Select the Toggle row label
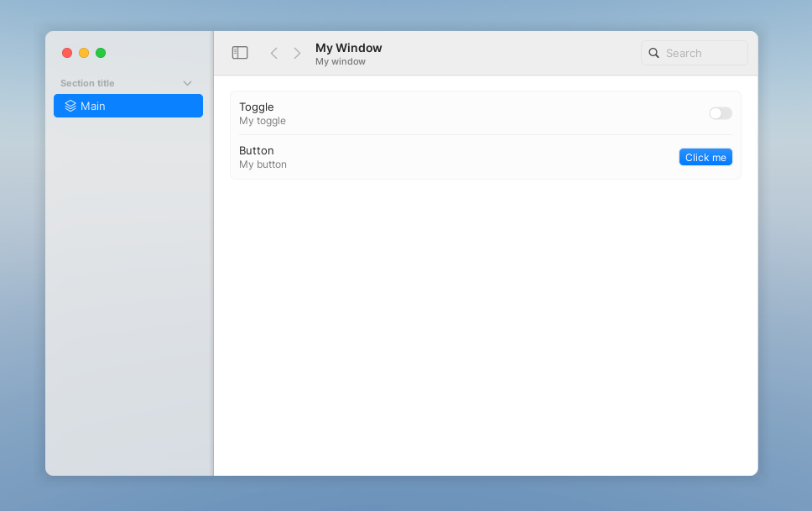Screen dimensions: 812x511 [257, 107]
